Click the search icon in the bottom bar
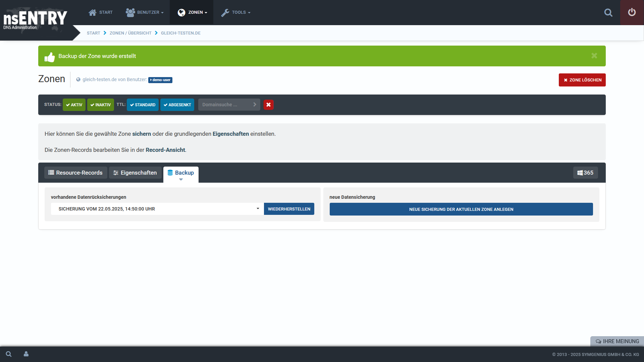The width and height of the screenshot is (644, 362). pyautogui.click(x=8, y=354)
